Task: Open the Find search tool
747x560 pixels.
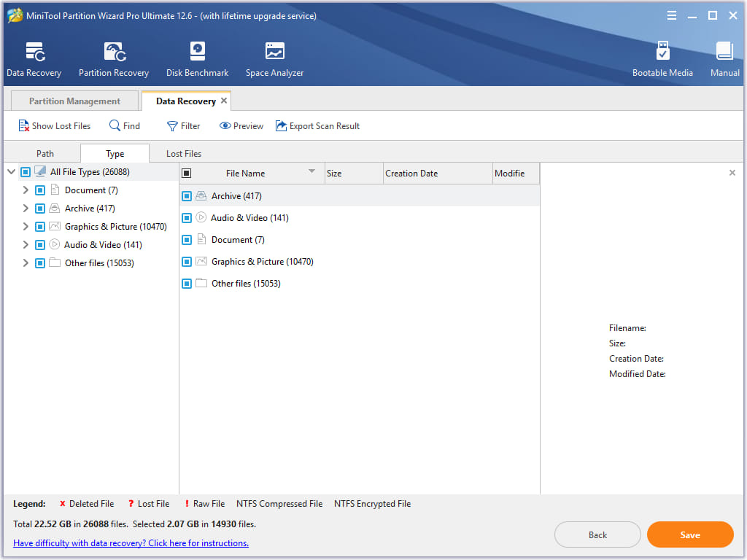Action: (125, 125)
